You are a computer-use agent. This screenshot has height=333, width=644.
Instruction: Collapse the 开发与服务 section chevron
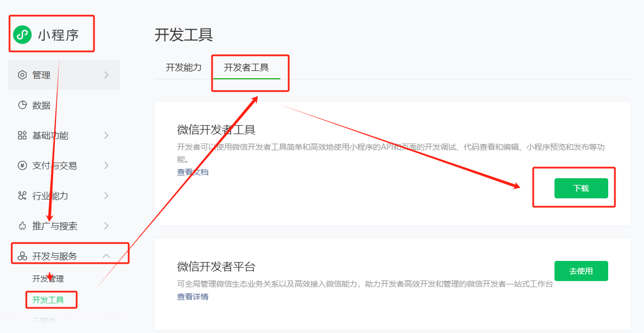click(106, 256)
